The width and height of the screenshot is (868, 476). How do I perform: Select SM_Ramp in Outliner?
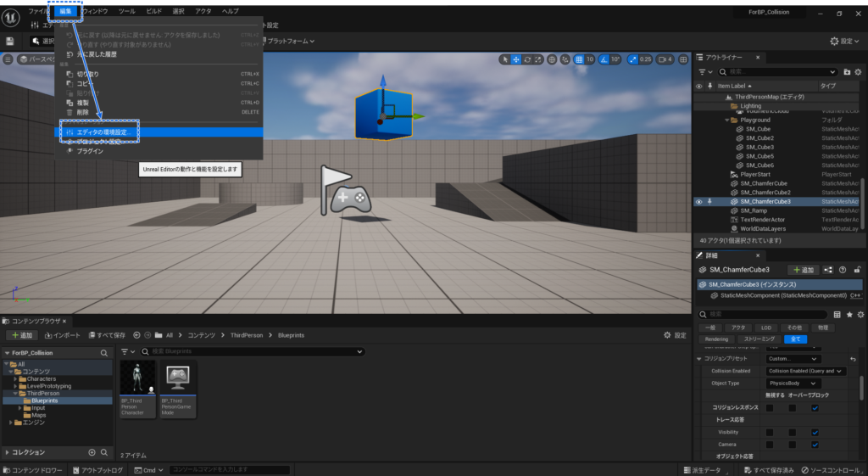(x=754, y=210)
